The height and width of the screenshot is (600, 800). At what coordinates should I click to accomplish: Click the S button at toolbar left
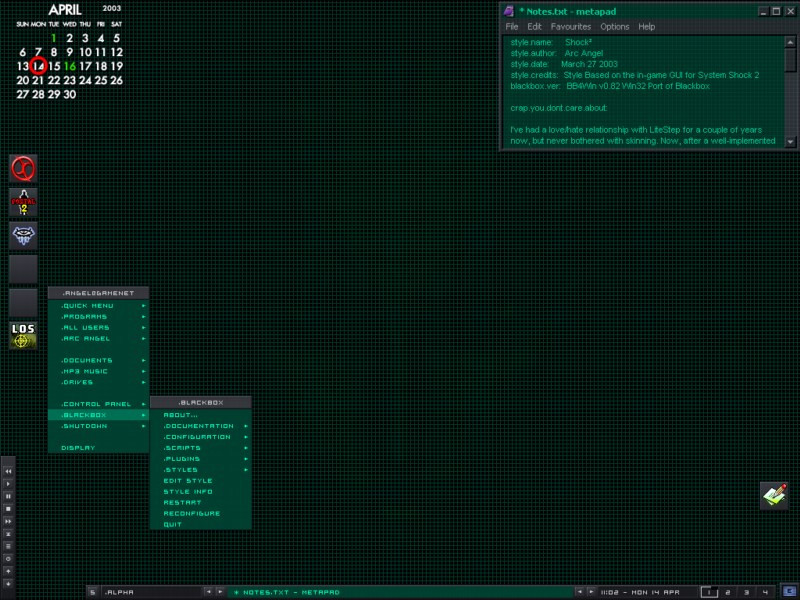click(x=92, y=592)
